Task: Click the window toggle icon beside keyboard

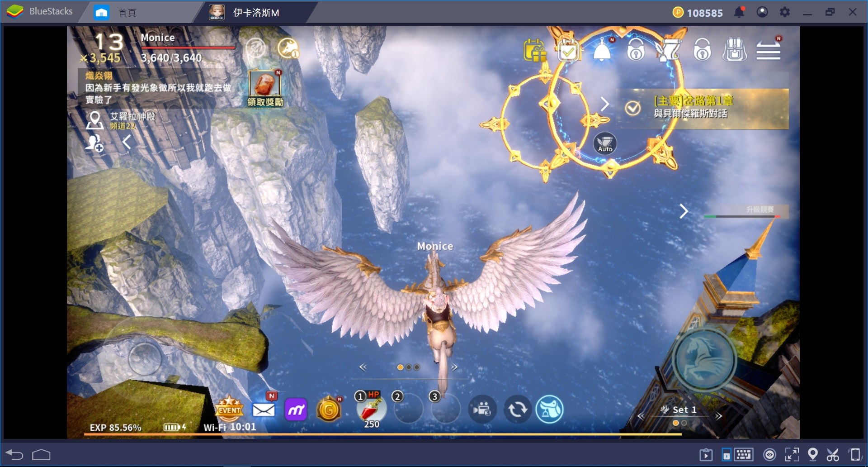Action: click(x=726, y=454)
